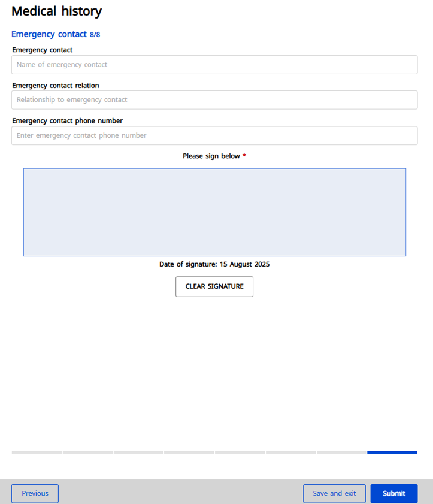Click inside the signature pad area

click(214, 212)
